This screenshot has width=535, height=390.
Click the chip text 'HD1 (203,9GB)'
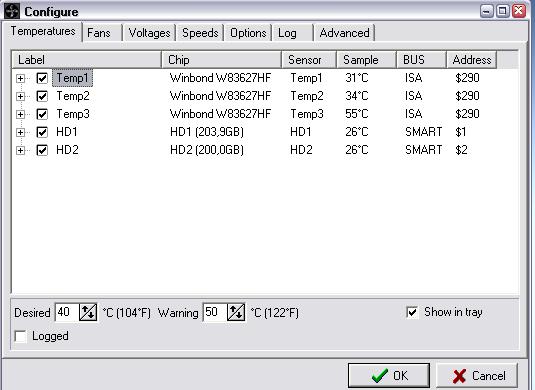point(207,132)
